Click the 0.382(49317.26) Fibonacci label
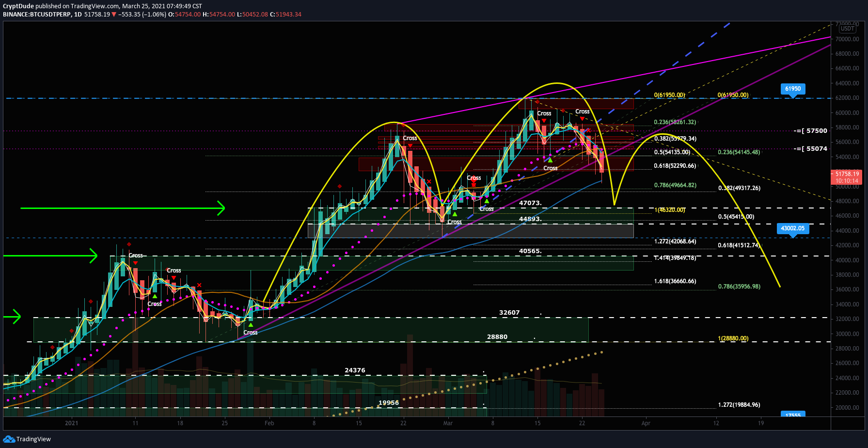The width and height of the screenshot is (868, 448). click(x=739, y=188)
